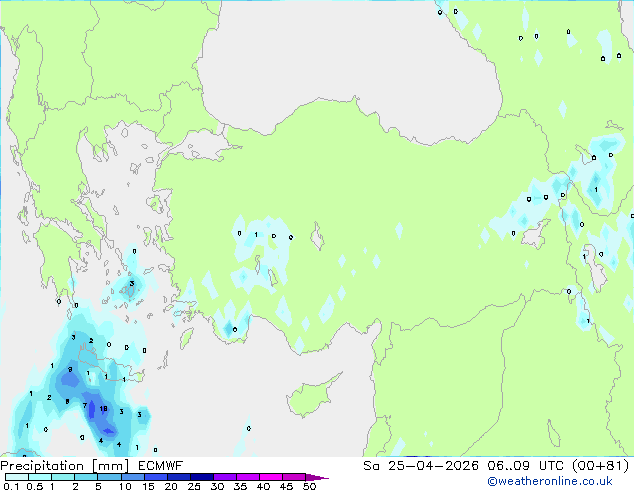
Task: Click the 25–30 mm navy legend swatch
Action: (x=202, y=477)
